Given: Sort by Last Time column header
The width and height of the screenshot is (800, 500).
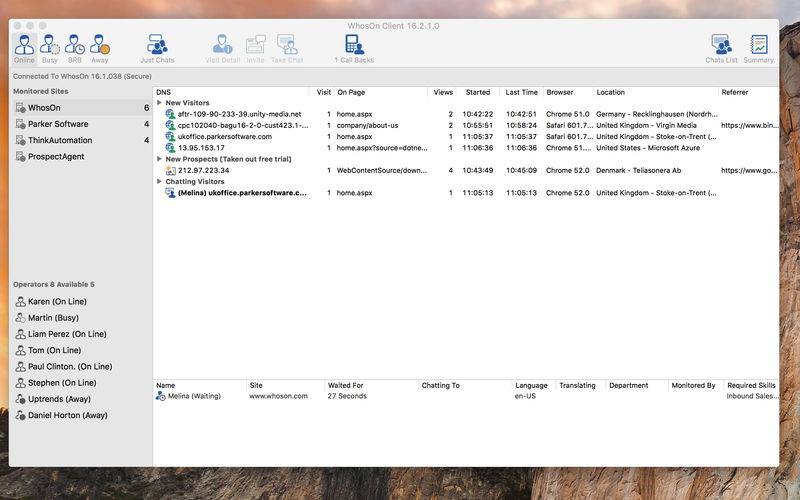Looking at the screenshot, I should pyautogui.click(x=521, y=92).
